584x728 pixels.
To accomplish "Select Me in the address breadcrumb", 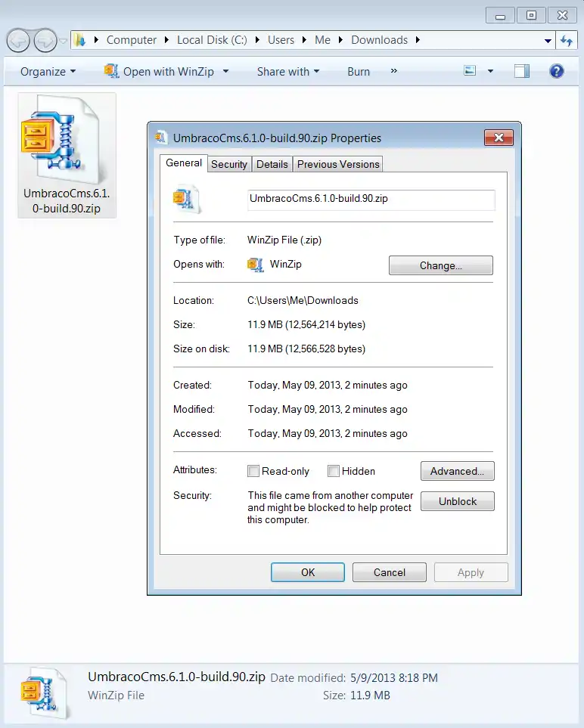I will tap(322, 40).
